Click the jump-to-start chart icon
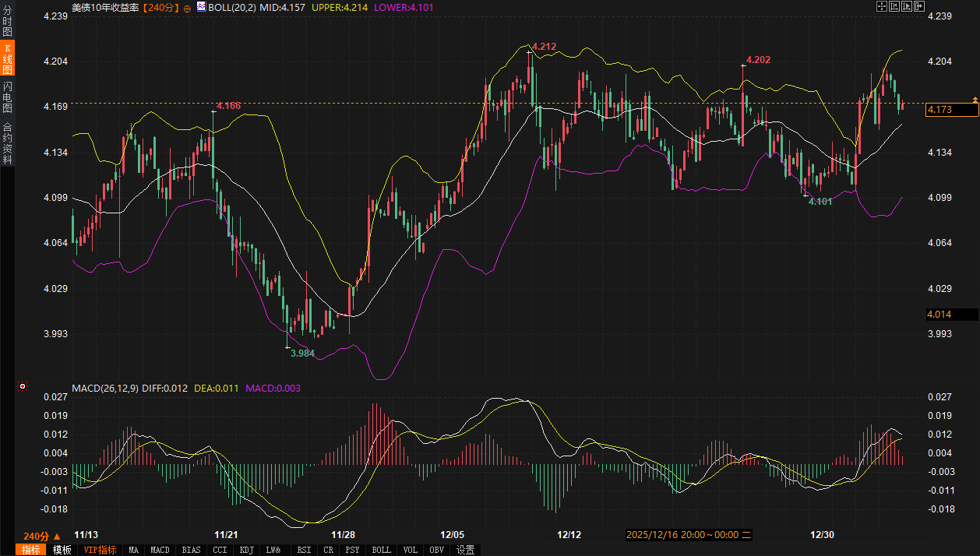Screen dimensions: 980x556 894,6
